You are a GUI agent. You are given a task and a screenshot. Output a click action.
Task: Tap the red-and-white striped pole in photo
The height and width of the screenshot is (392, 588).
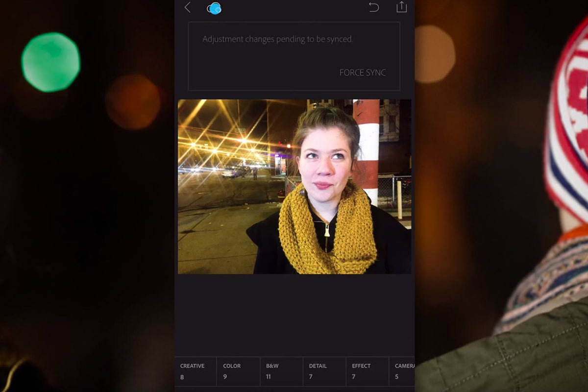click(367, 147)
